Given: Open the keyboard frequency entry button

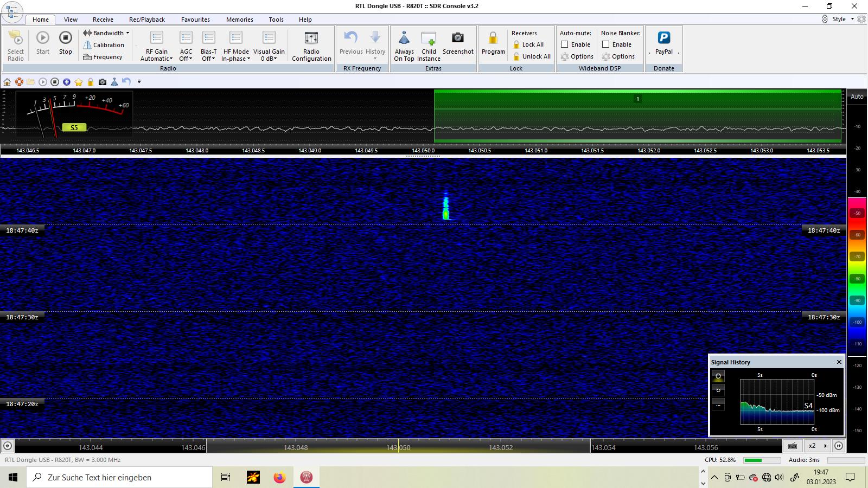Looking at the screenshot, I should (793, 446).
